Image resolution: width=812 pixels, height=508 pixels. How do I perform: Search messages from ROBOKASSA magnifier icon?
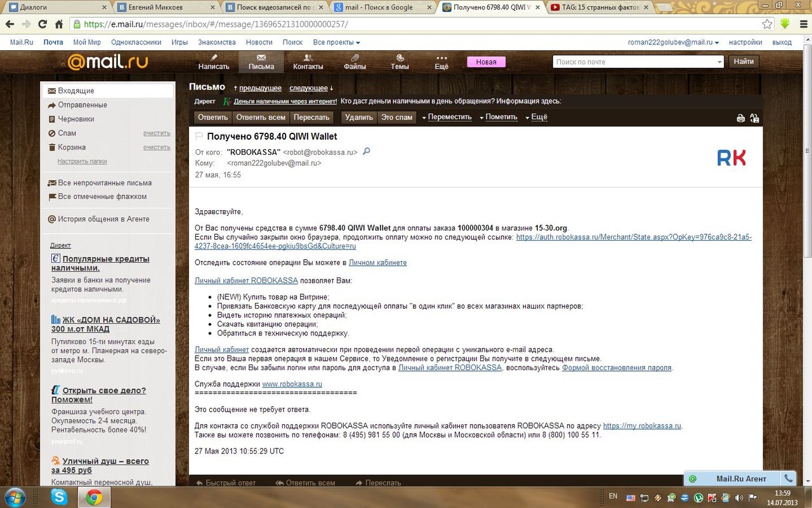366,152
